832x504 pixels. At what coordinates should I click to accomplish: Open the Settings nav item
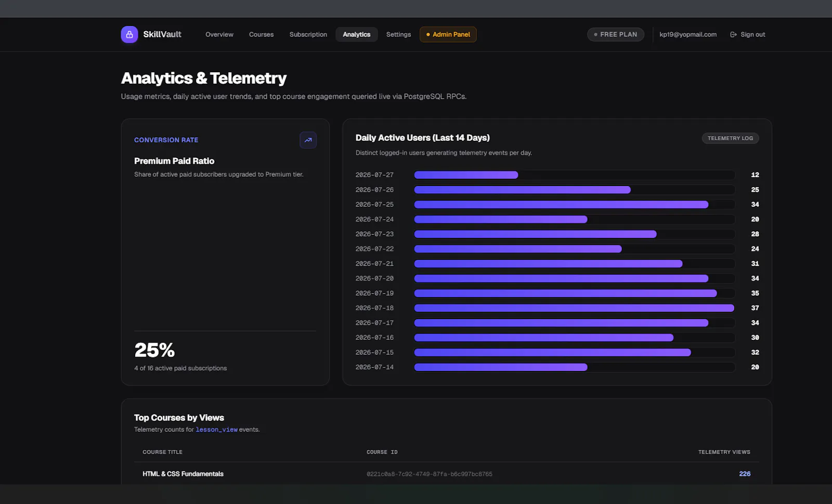point(398,34)
